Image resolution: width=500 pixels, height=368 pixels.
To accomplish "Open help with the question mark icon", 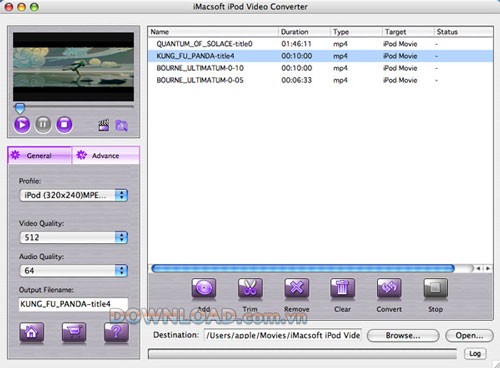I will pos(116,332).
